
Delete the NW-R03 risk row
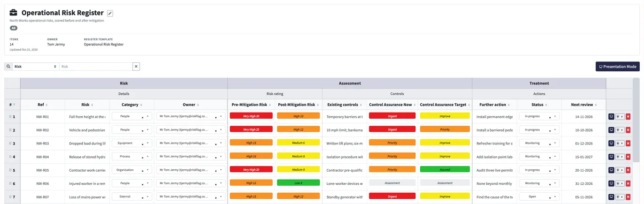tap(628, 144)
